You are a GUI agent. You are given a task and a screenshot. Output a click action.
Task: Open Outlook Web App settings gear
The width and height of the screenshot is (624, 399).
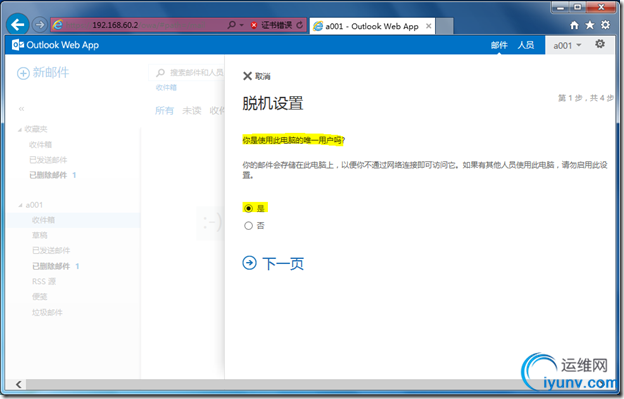600,44
